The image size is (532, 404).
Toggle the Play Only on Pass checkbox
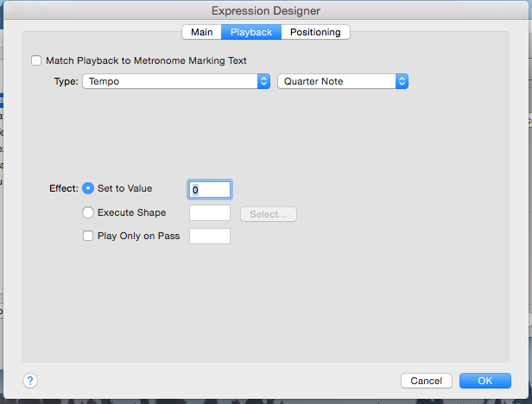(x=88, y=236)
